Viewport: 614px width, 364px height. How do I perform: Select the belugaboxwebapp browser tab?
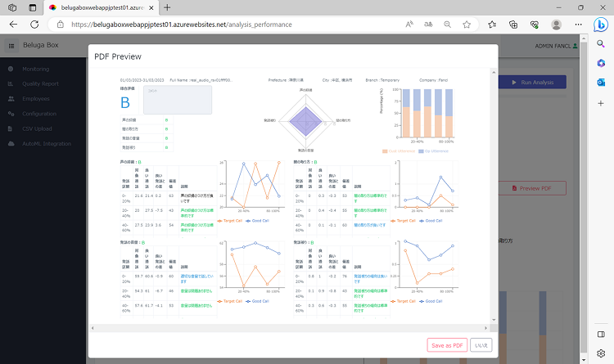tap(102, 7)
